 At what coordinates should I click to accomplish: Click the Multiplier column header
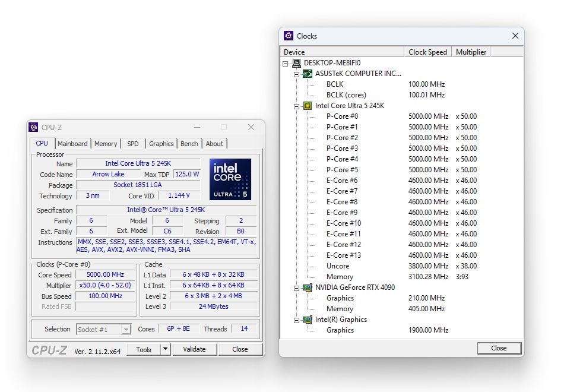pos(471,52)
